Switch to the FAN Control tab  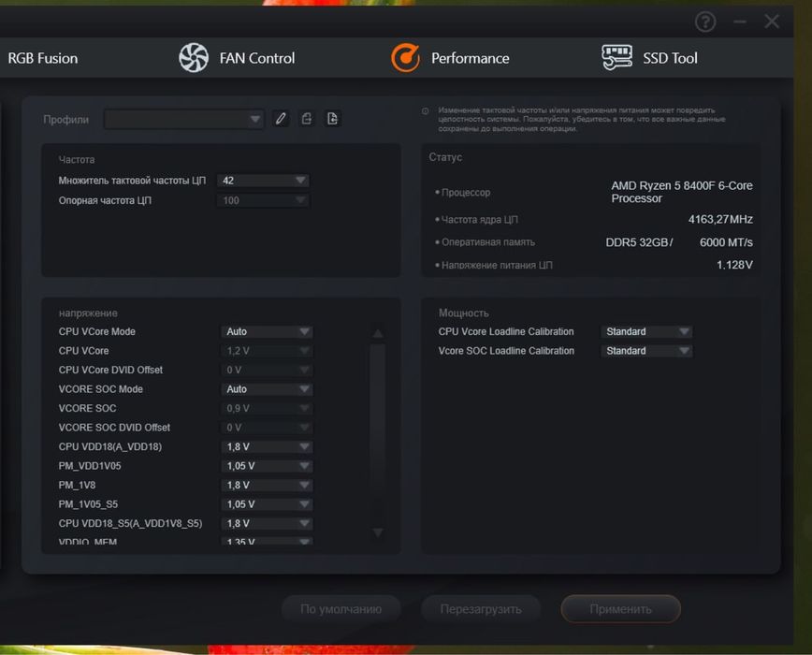tap(257, 58)
